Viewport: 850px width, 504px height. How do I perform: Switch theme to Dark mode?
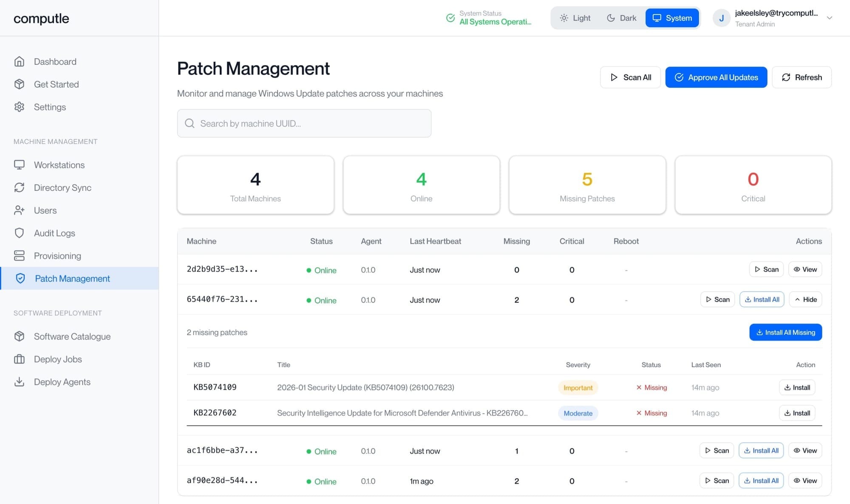tap(621, 18)
